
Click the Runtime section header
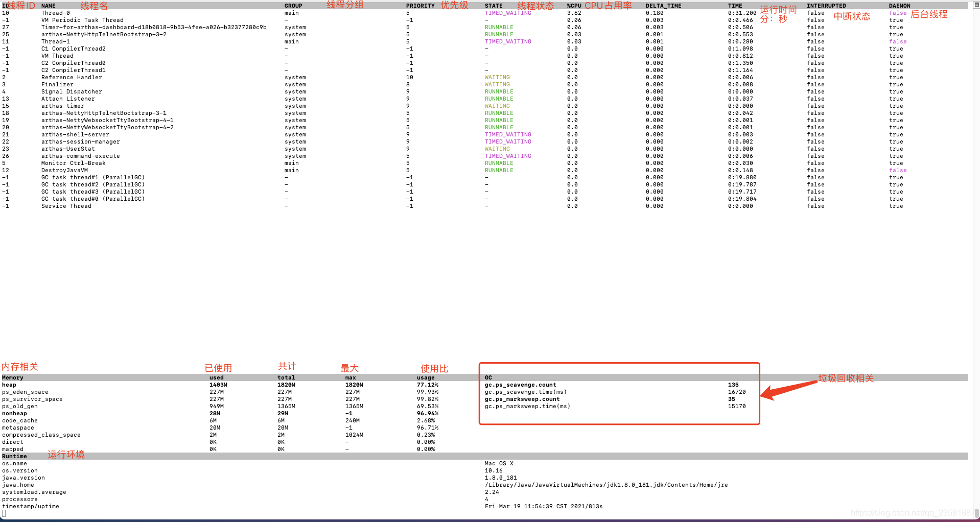click(14, 457)
